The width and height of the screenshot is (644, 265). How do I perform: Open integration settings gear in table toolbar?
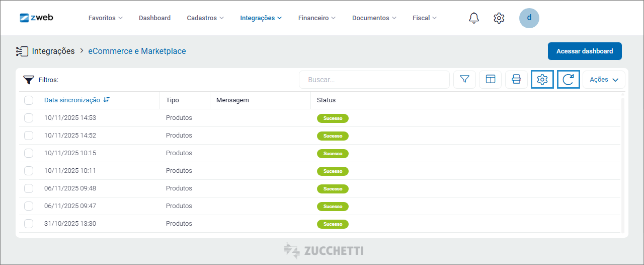(542, 80)
